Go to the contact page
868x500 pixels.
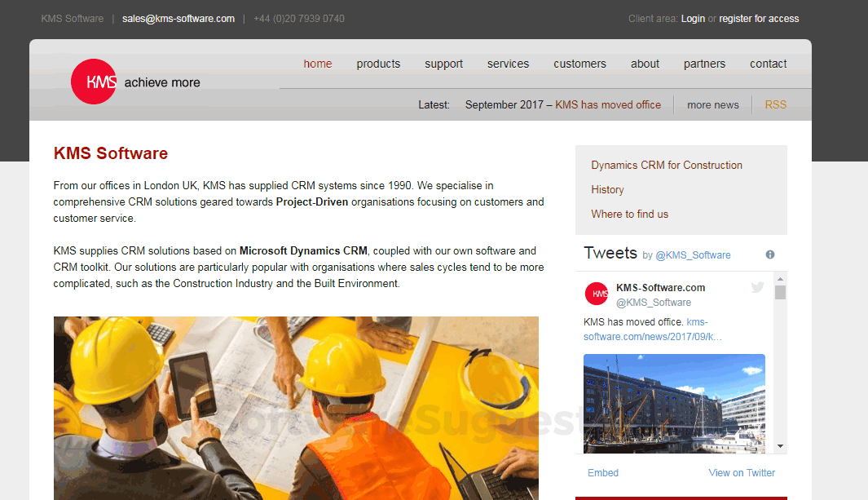768,64
